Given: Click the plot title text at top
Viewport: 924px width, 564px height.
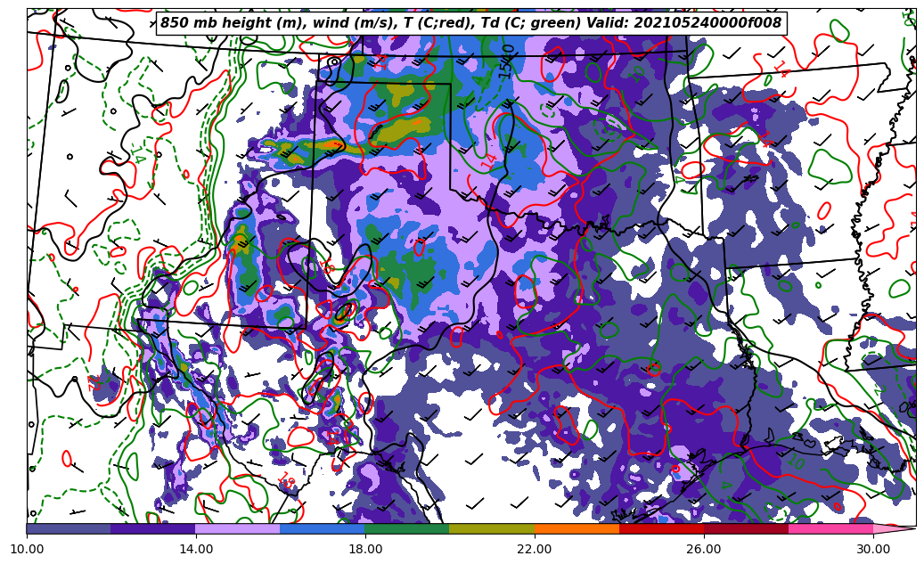Looking at the screenshot, I should (x=470, y=23).
